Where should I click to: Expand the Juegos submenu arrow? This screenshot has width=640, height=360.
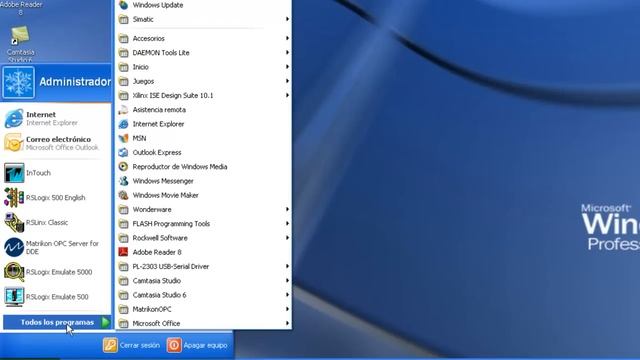(x=287, y=81)
